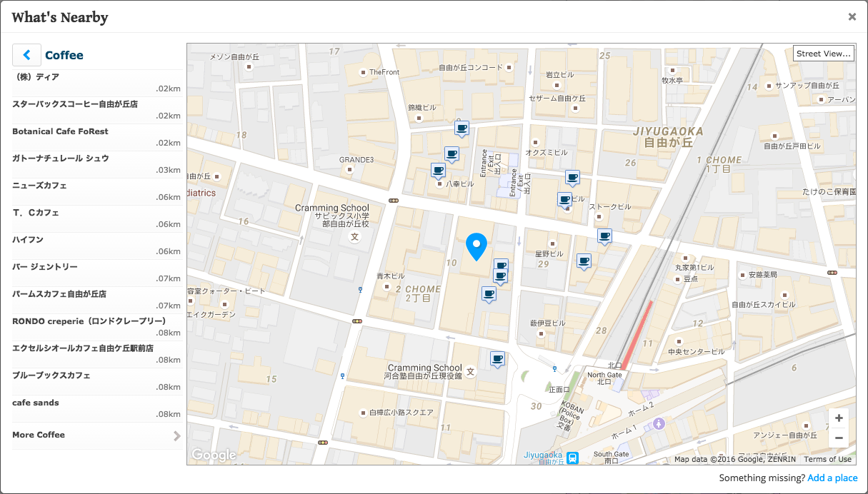The height and width of the screenshot is (494, 868).
Task: Zoom in on the map
Action: click(x=839, y=418)
